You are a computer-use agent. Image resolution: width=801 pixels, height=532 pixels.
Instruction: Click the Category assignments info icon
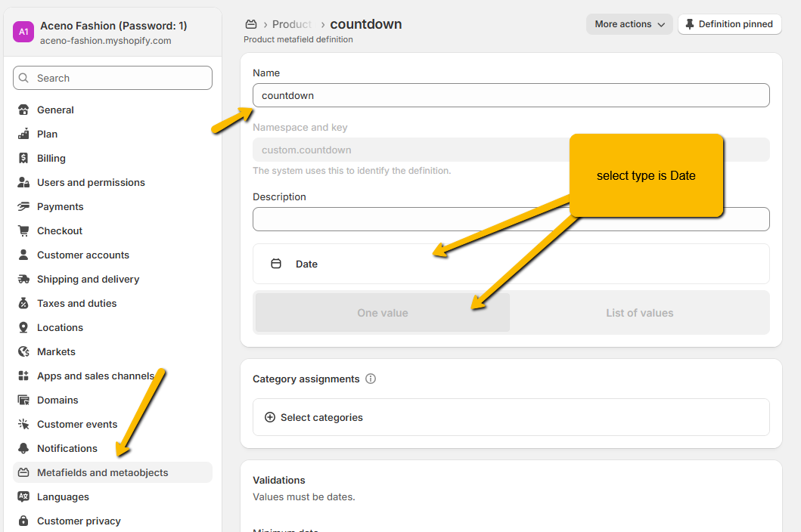point(371,379)
